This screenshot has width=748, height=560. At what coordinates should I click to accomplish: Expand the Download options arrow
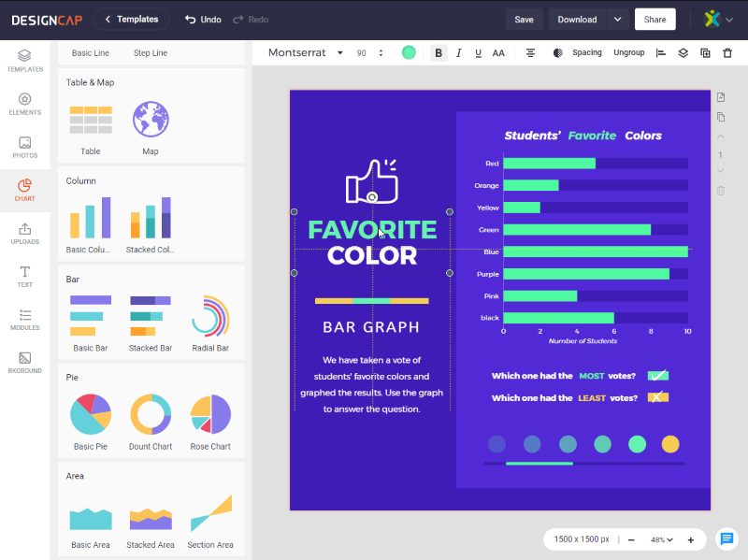point(617,20)
